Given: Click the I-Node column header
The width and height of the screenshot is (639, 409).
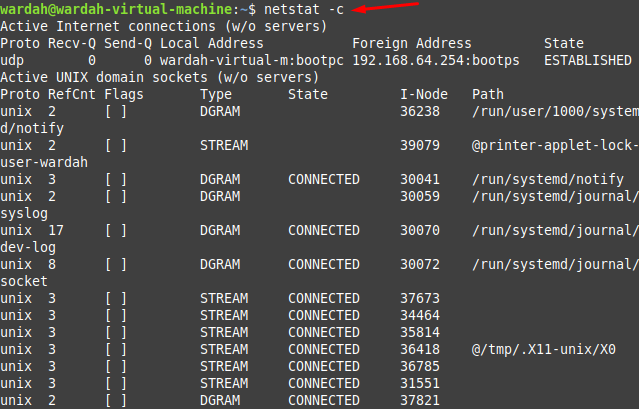Looking at the screenshot, I should (424, 95).
